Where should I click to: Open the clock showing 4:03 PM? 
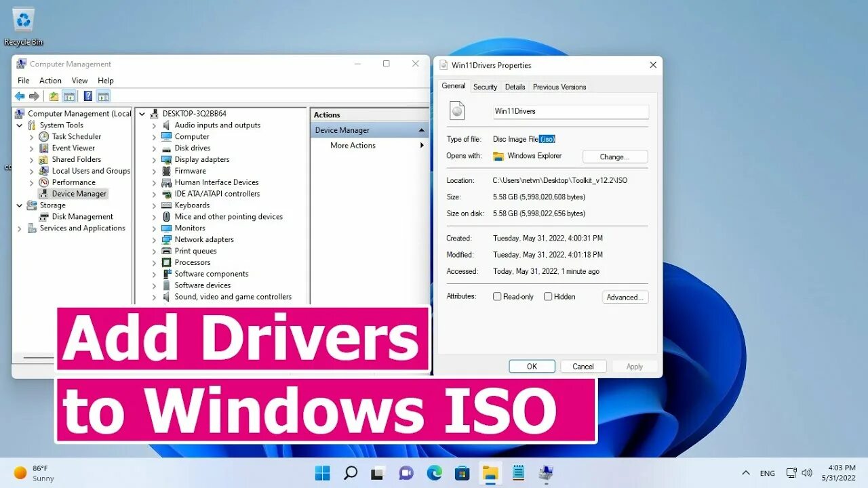tap(840, 473)
